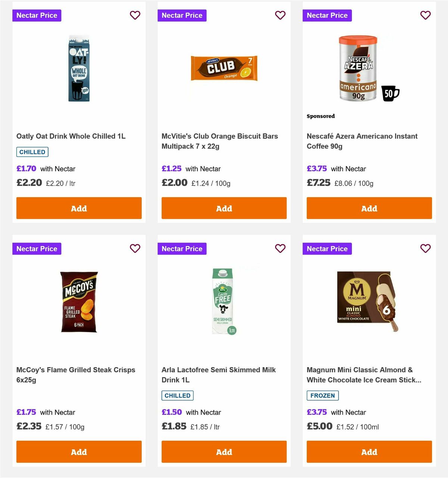Click the Magnum Mini product image
Screen dimensions: 448x478
point(369,302)
